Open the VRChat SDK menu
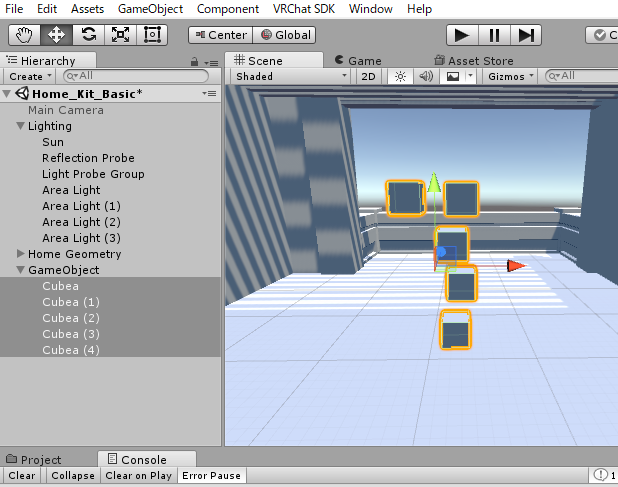The width and height of the screenshot is (618, 487). 304,9
